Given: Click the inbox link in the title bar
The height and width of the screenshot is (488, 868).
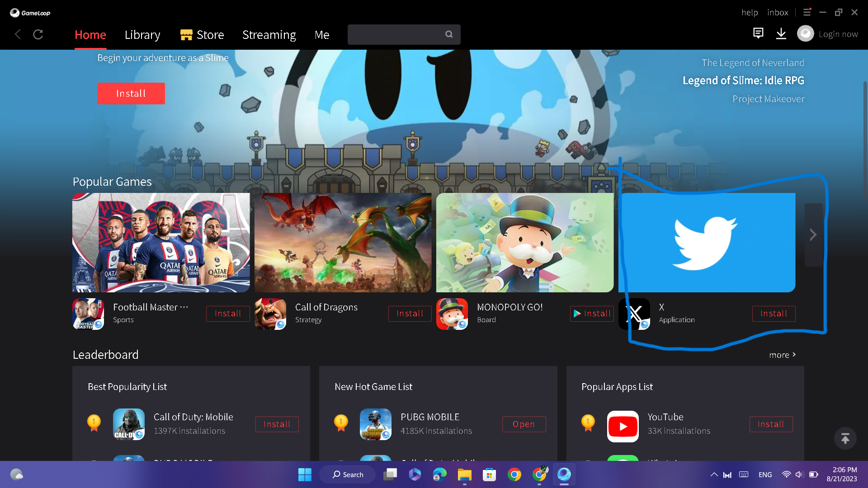Looking at the screenshot, I should (x=778, y=12).
